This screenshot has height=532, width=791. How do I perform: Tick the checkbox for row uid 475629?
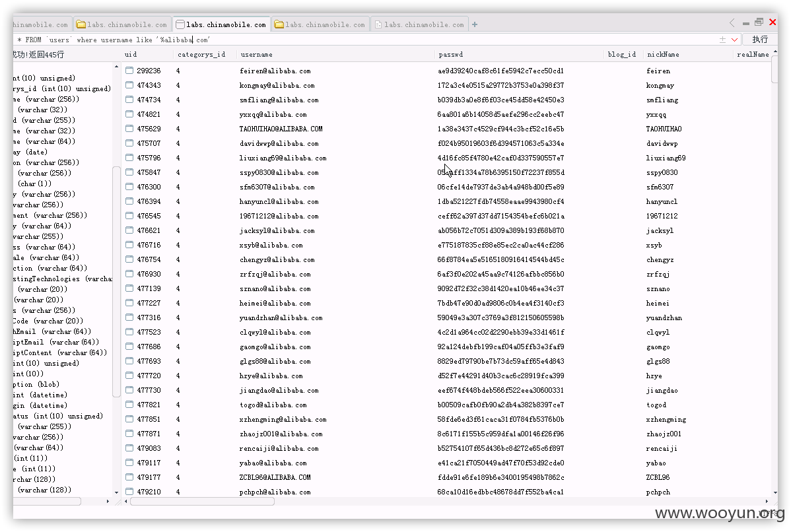tap(129, 129)
